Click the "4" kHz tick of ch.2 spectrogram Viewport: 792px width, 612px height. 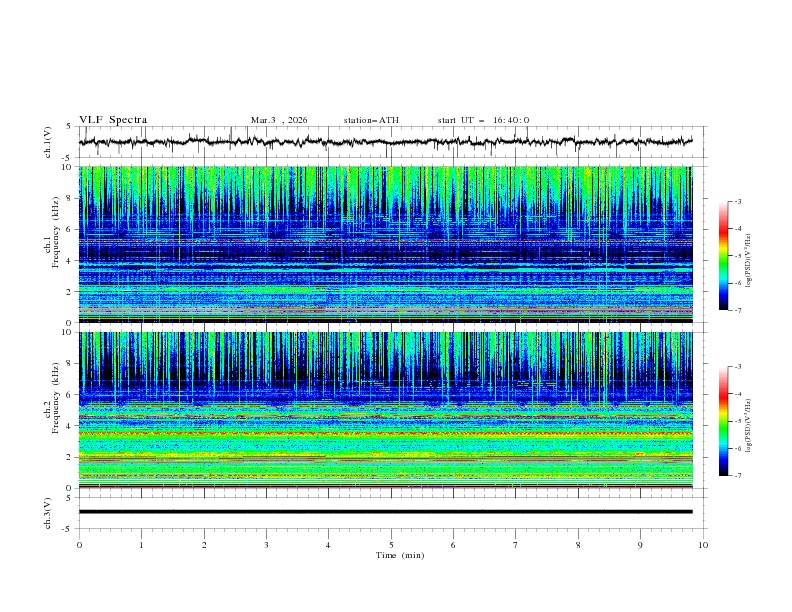coord(71,426)
